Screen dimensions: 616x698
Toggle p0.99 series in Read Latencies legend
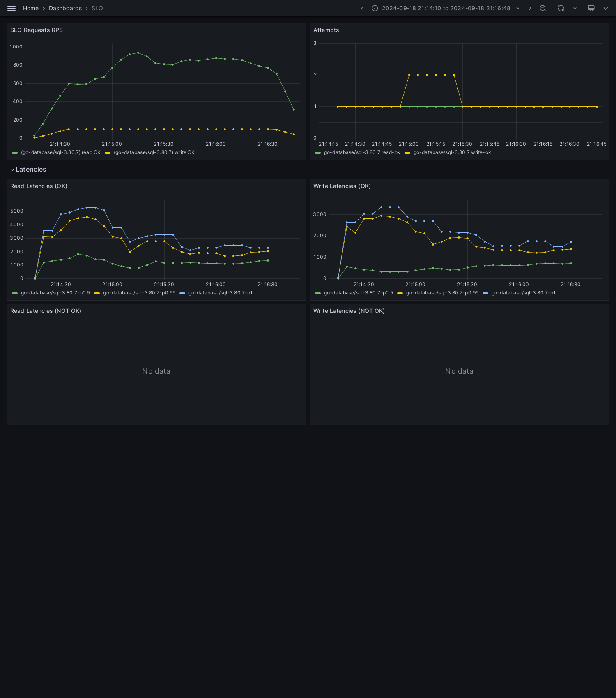tap(139, 293)
